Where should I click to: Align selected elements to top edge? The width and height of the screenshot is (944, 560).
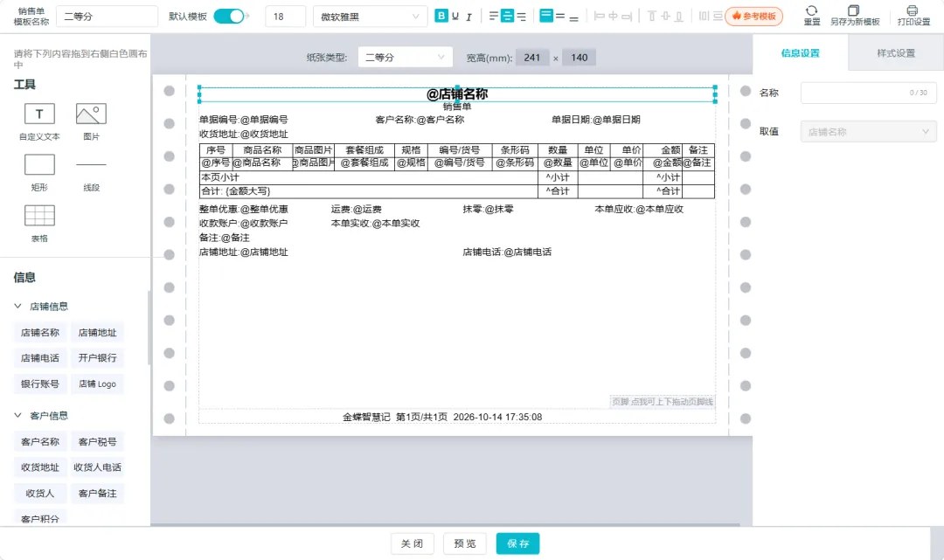651,17
